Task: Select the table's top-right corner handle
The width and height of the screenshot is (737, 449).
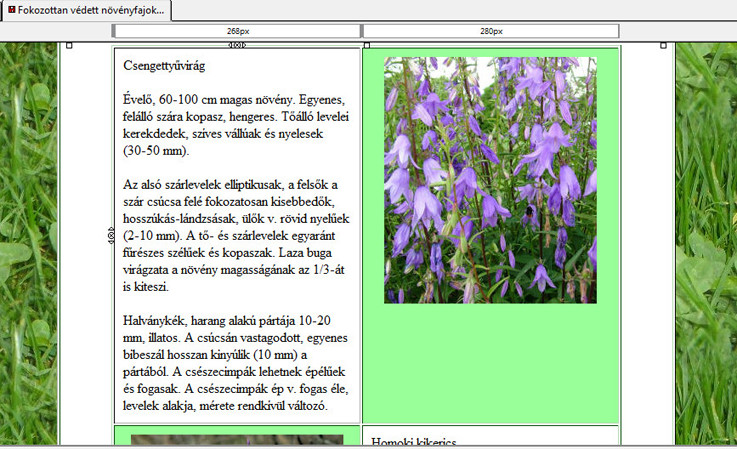Action: (x=663, y=45)
